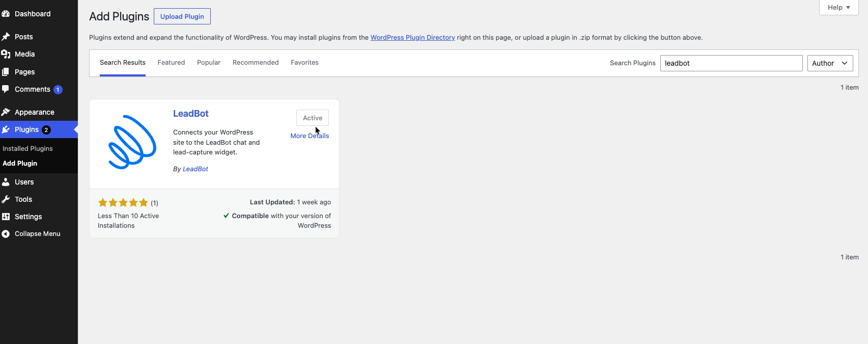Open More Details for LeadBot

pos(310,136)
